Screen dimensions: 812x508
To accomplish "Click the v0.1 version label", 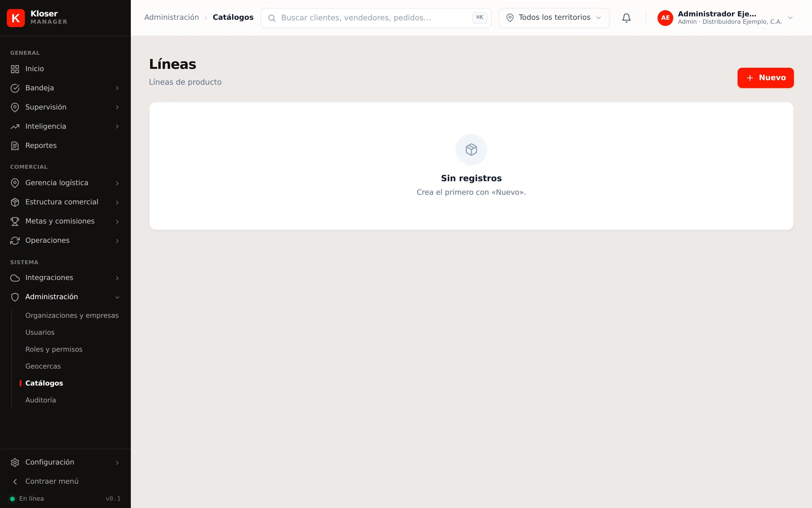I will (113, 498).
